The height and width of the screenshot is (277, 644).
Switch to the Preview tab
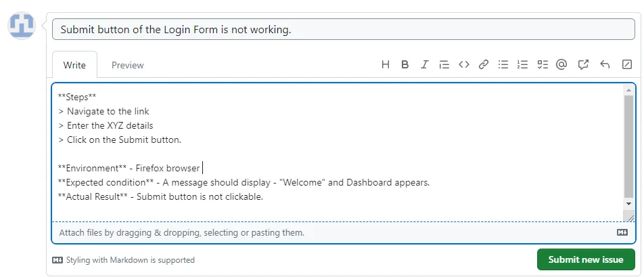click(128, 65)
